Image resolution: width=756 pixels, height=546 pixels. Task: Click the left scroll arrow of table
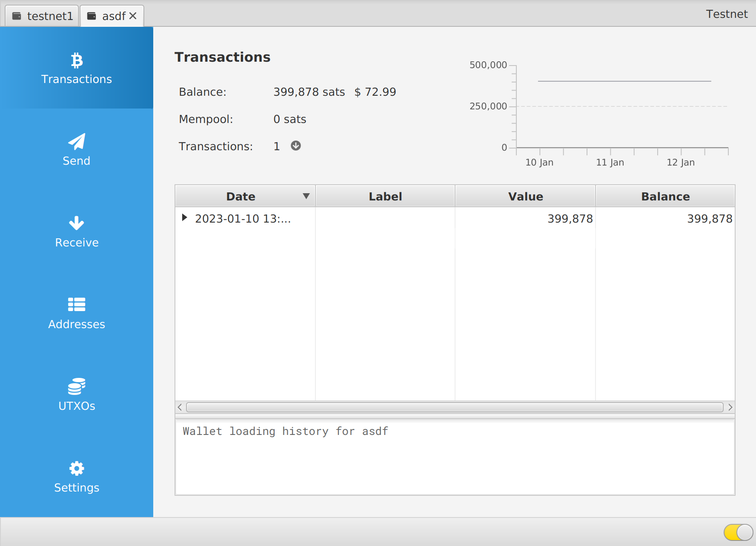(x=180, y=407)
